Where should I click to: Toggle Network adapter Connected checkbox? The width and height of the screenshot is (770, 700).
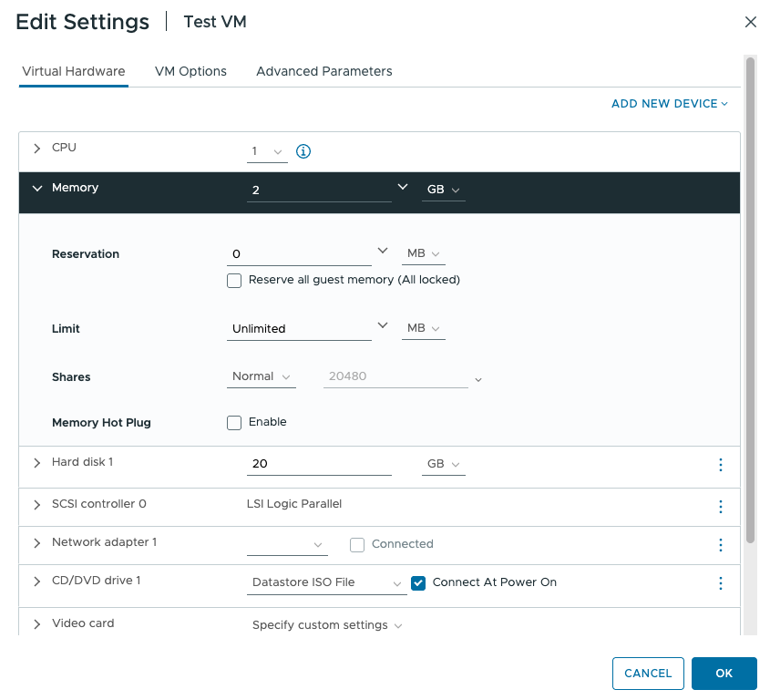coord(357,545)
